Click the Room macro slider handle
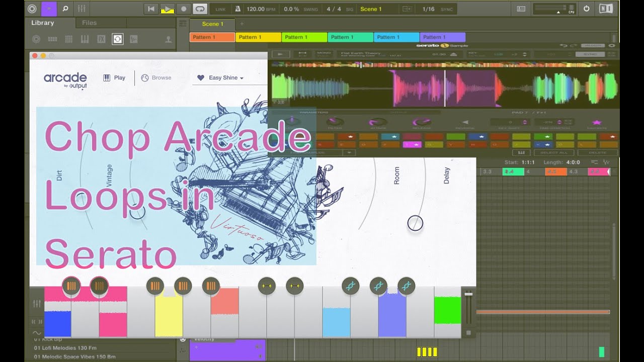644x362 pixels. [x=415, y=223]
